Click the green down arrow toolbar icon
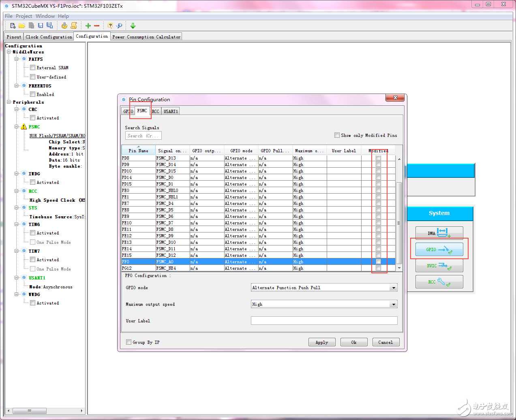The height and width of the screenshot is (420, 516). [x=133, y=26]
